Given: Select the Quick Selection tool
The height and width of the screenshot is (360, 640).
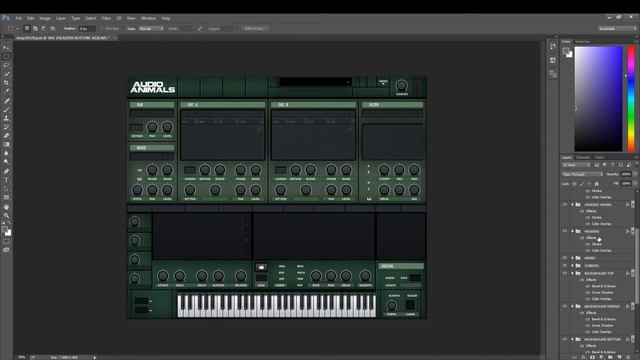Looking at the screenshot, I should (6, 74).
